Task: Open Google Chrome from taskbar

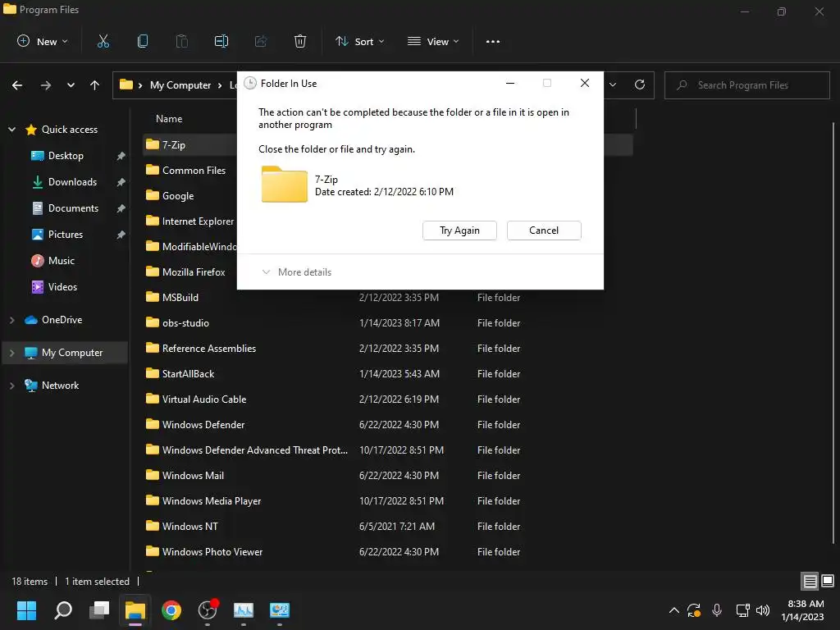Action: 171,610
